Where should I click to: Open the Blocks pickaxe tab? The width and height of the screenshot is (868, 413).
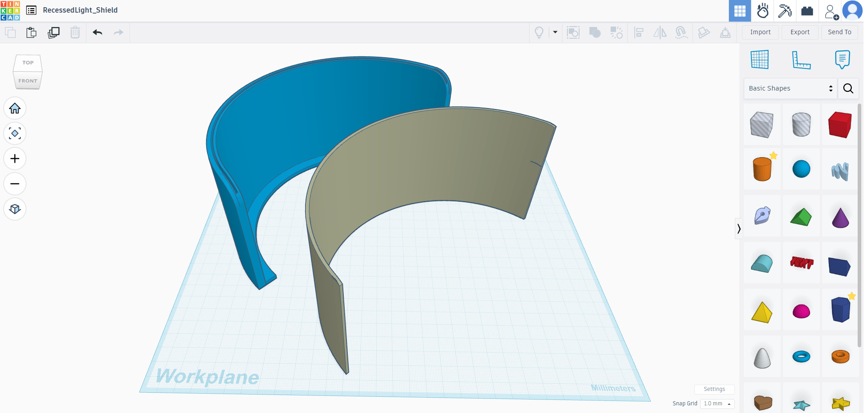[785, 11]
